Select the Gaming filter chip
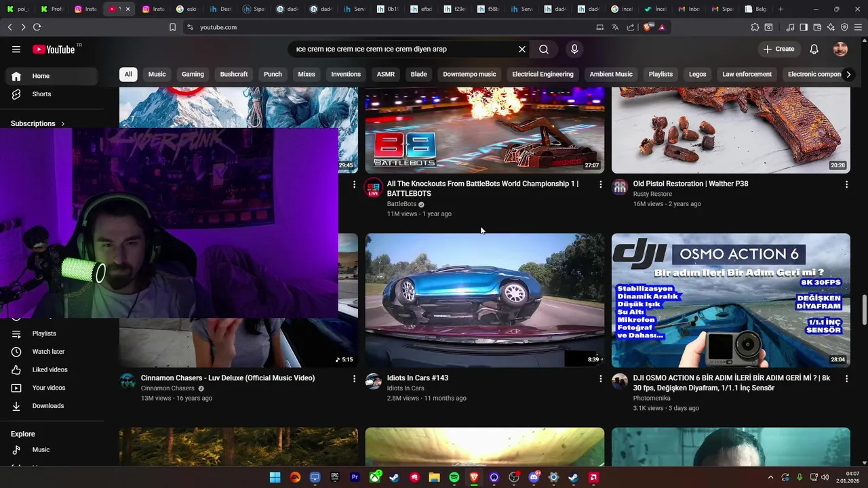The height and width of the screenshot is (488, 868). click(193, 75)
